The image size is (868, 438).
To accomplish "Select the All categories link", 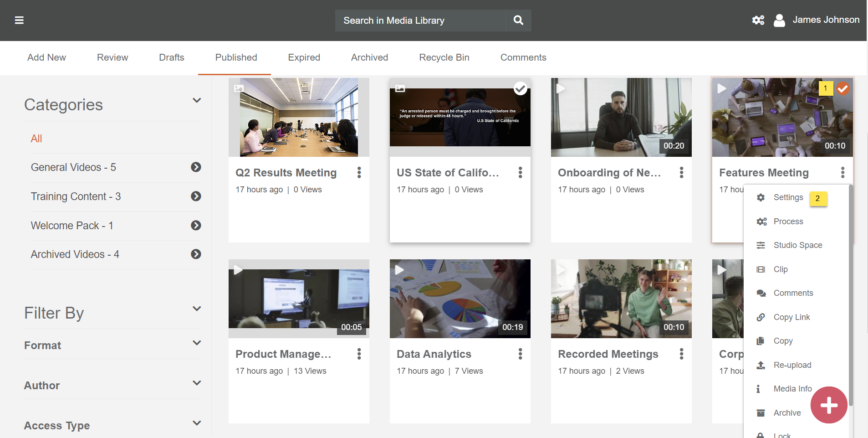I will tap(36, 139).
